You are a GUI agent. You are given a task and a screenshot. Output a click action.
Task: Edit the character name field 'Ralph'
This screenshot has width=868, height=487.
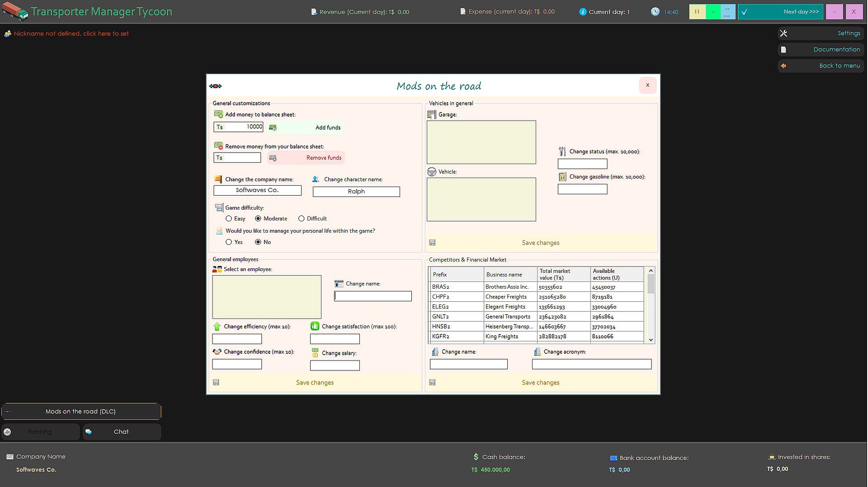click(x=356, y=192)
